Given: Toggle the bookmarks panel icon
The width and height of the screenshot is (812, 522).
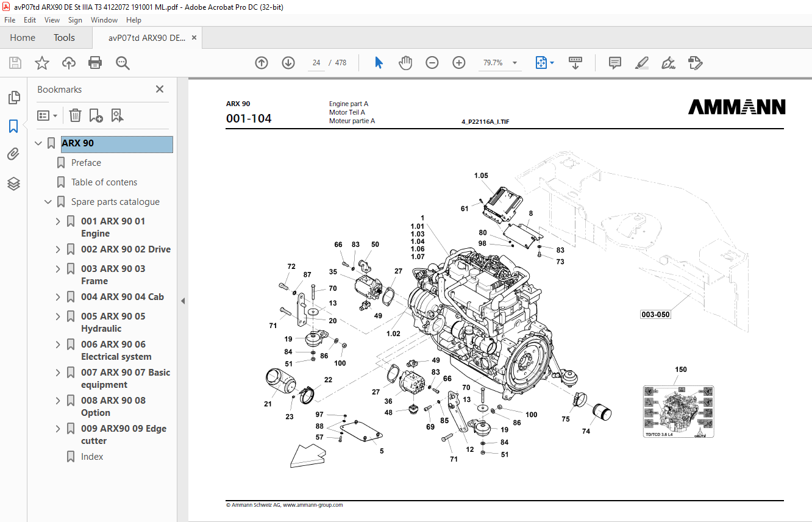Looking at the screenshot, I should click(x=13, y=126).
